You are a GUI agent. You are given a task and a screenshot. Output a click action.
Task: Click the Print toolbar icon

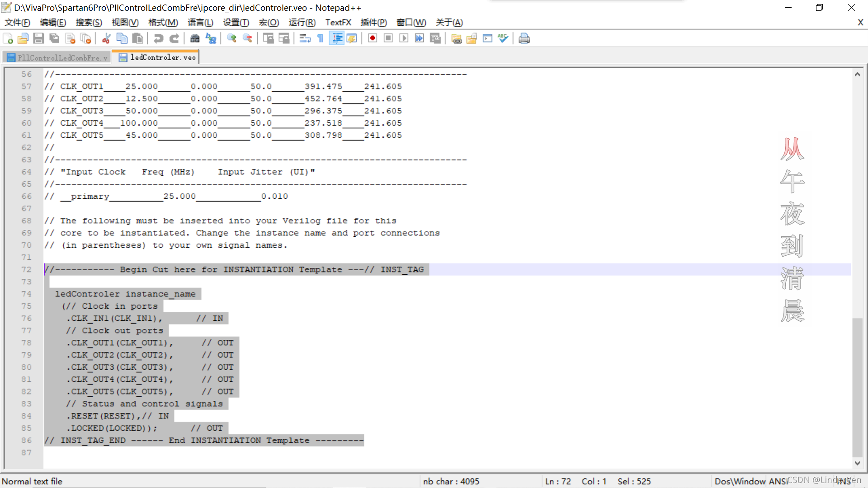point(524,38)
